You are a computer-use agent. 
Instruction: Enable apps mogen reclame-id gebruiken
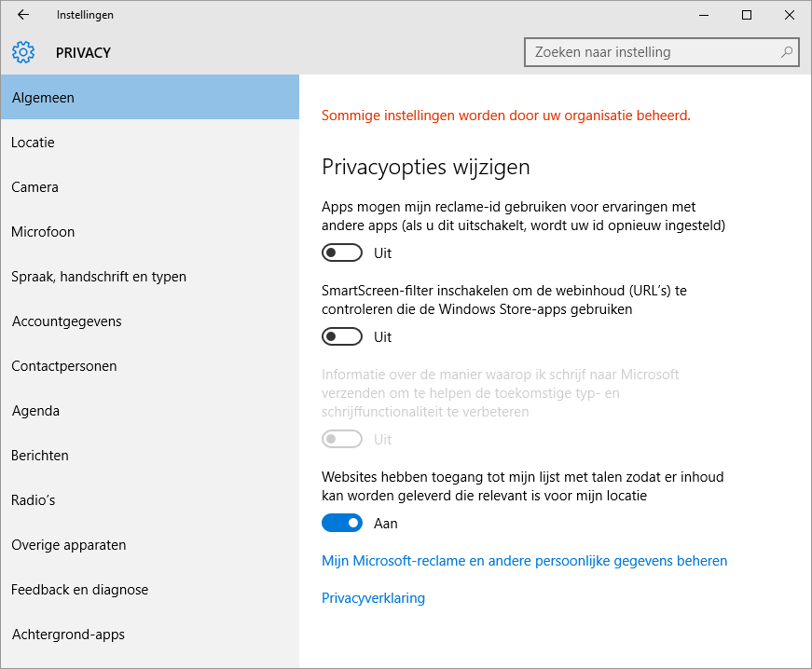coord(341,253)
